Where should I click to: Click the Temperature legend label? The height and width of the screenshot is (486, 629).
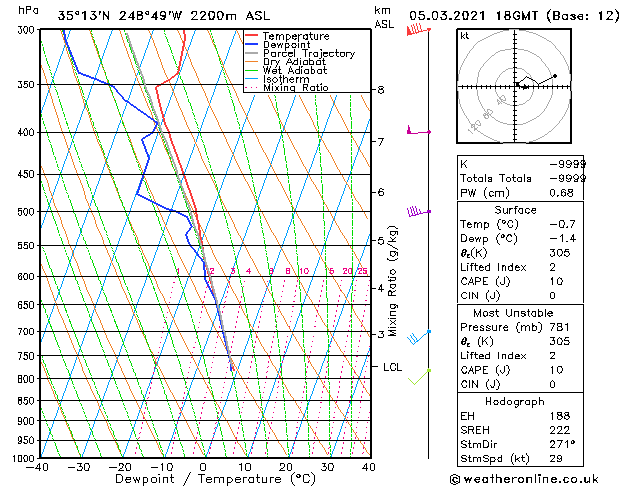[x=296, y=36]
